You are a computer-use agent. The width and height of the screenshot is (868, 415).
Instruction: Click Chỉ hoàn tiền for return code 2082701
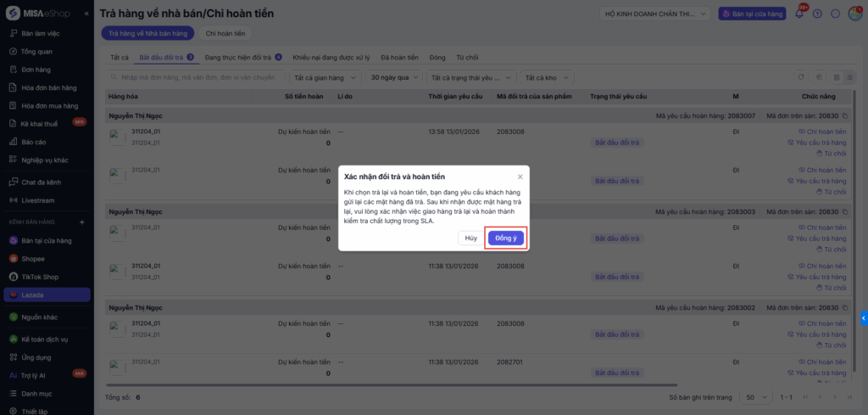(822, 362)
